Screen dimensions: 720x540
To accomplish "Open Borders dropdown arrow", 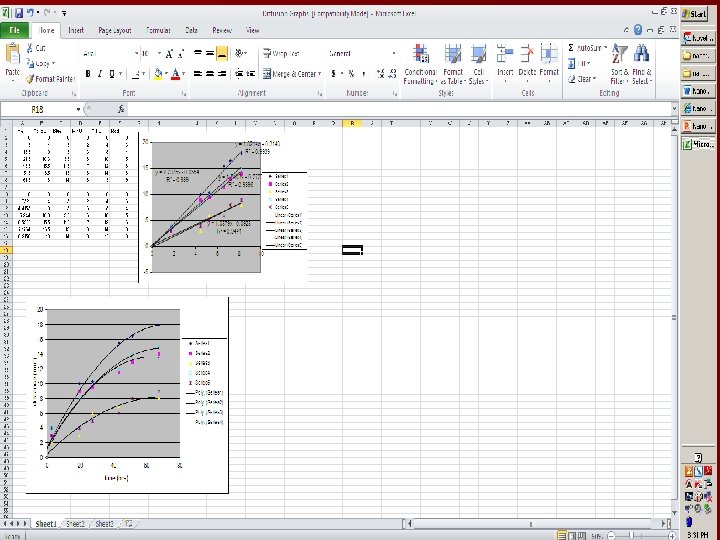I will (x=144, y=73).
